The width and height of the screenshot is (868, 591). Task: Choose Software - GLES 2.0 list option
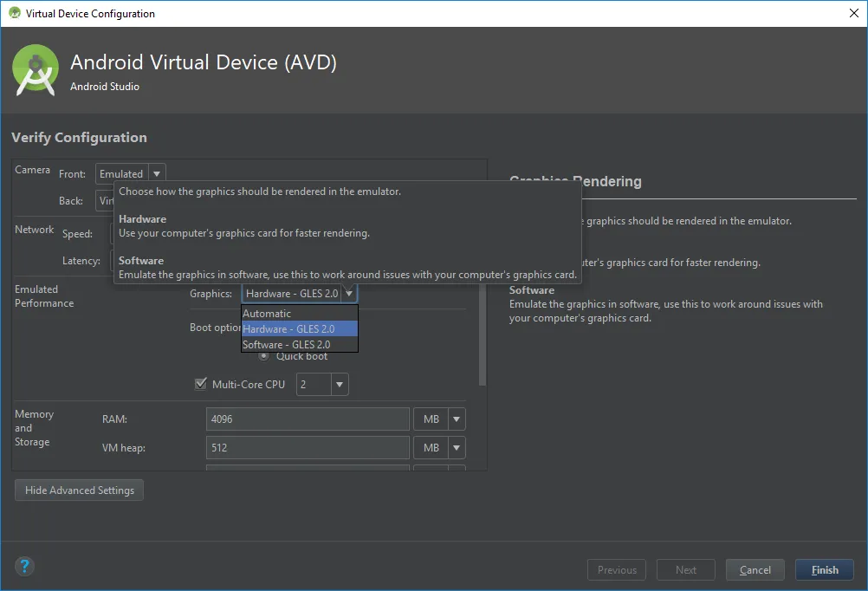click(x=300, y=344)
